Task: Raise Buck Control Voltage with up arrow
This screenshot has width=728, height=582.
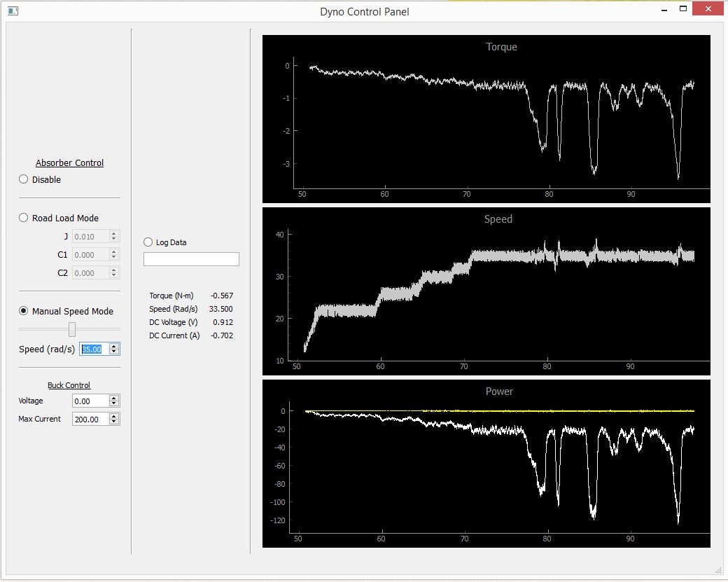Action: 114,398
